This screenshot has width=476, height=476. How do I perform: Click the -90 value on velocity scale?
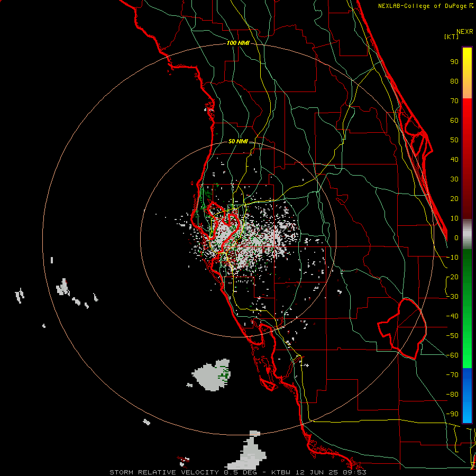coord(452,414)
